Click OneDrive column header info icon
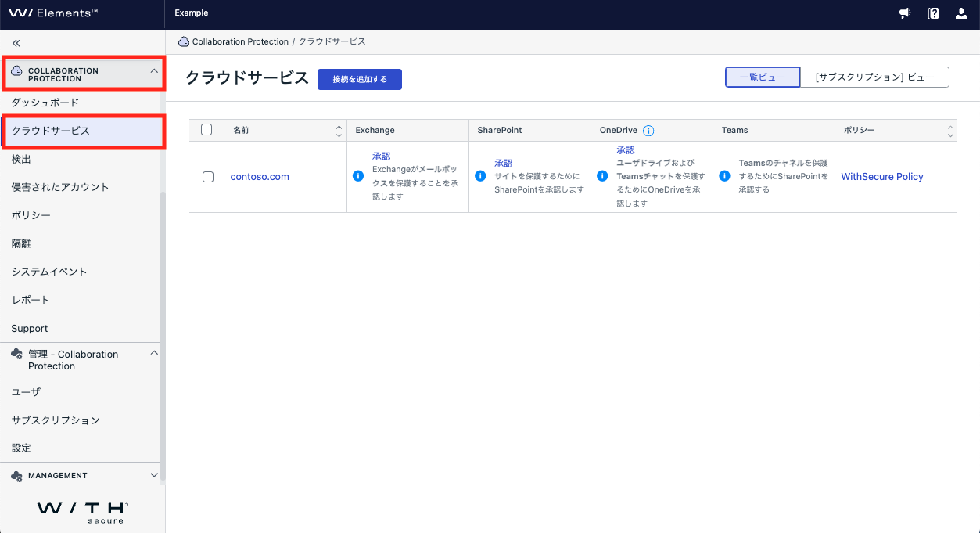The width and height of the screenshot is (980, 533). pos(648,131)
